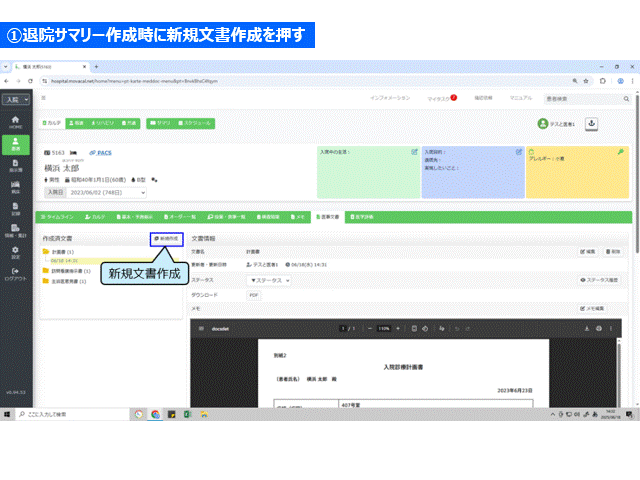Click the ログアウト icon in sidebar
Image resolution: width=640 pixels, height=480 pixels.
(x=15, y=275)
